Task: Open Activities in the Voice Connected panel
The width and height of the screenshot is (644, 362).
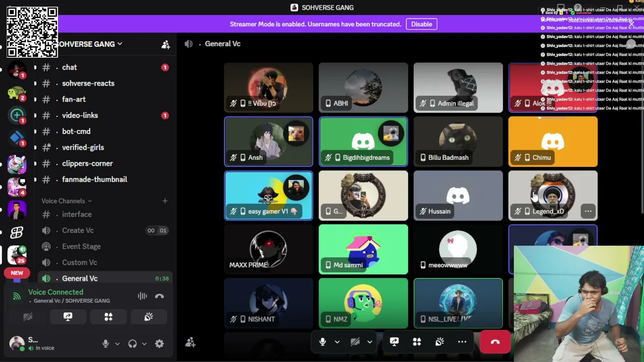Action: point(108,317)
